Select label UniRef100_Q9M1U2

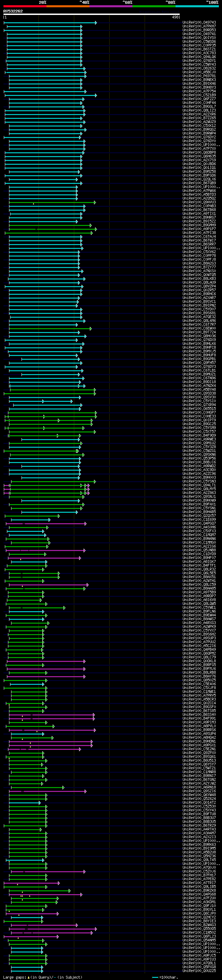[199, 443]
